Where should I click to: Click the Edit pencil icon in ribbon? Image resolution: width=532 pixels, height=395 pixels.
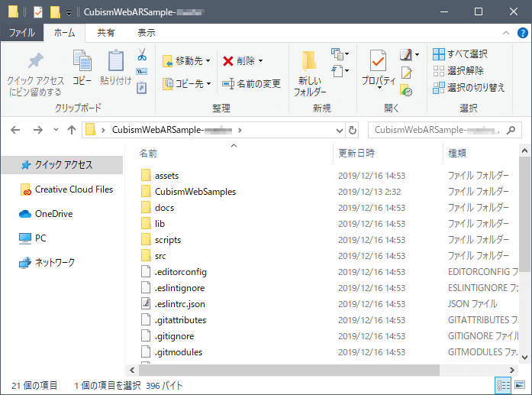tap(407, 73)
